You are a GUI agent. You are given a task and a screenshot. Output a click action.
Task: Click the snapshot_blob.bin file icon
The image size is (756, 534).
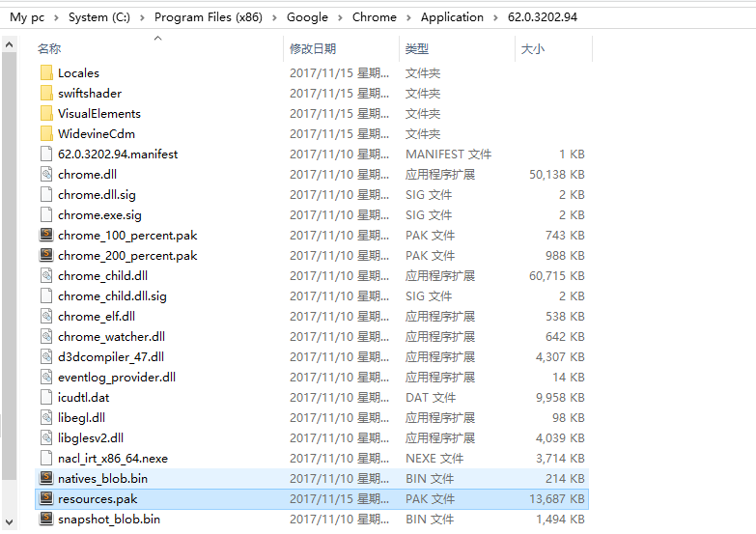46,519
